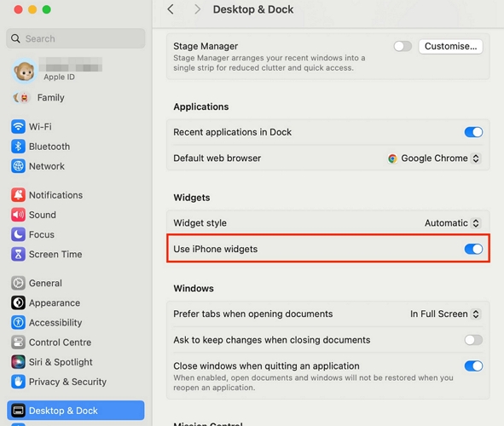Expand the Widget style Automatic menu
Screen dimensions: 504x426
point(453,222)
